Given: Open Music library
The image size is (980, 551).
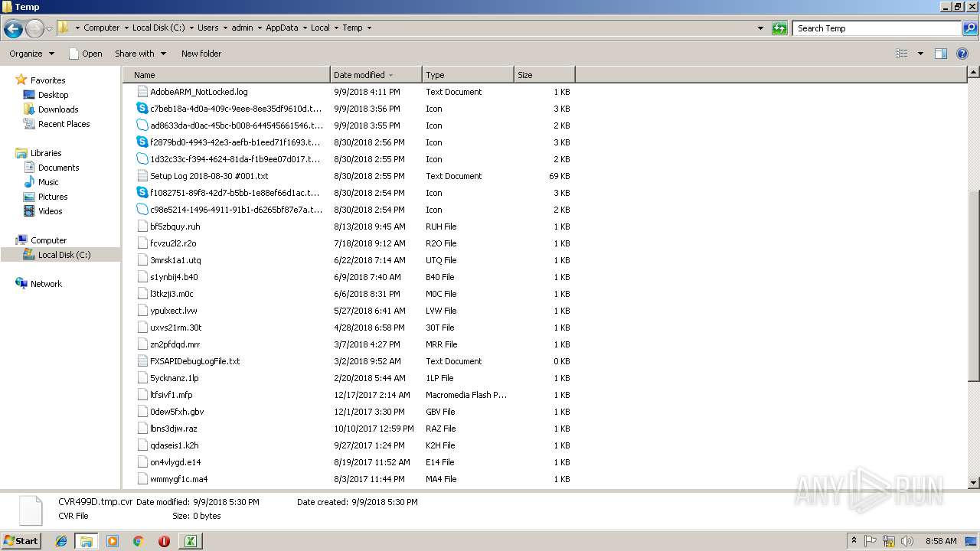Looking at the screenshot, I should 48,182.
